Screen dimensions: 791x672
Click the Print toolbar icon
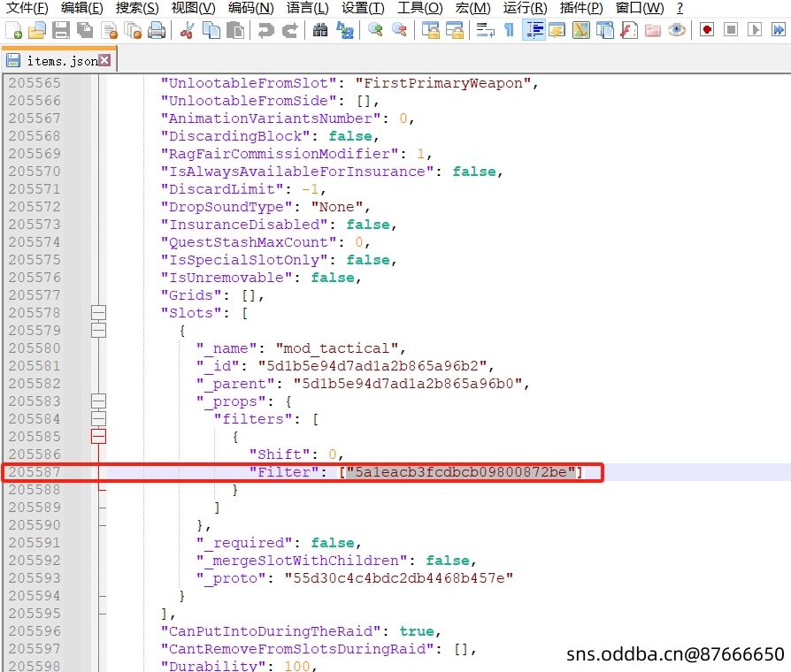click(x=157, y=30)
